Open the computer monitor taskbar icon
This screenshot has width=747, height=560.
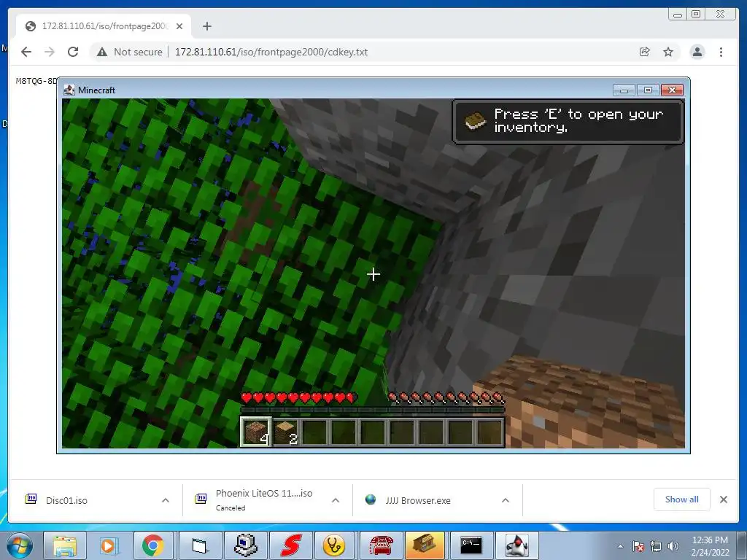[x=245, y=545]
